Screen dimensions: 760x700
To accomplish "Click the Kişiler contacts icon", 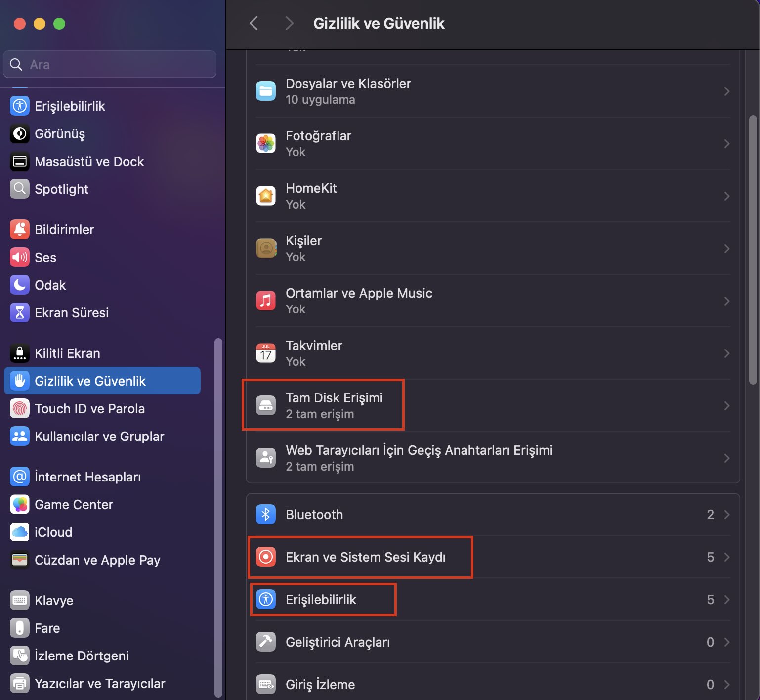I will pos(266,248).
